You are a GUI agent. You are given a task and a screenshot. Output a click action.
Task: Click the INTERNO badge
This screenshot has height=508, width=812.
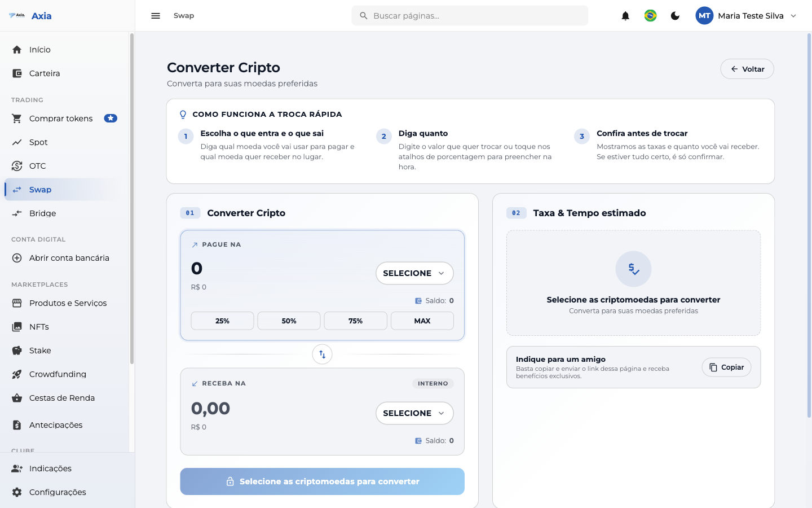coord(433,383)
